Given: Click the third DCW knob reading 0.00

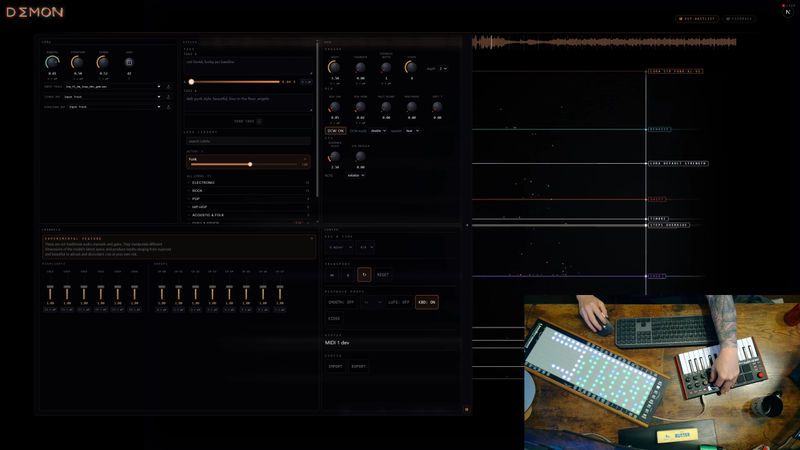Looking at the screenshot, I should pos(386,107).
